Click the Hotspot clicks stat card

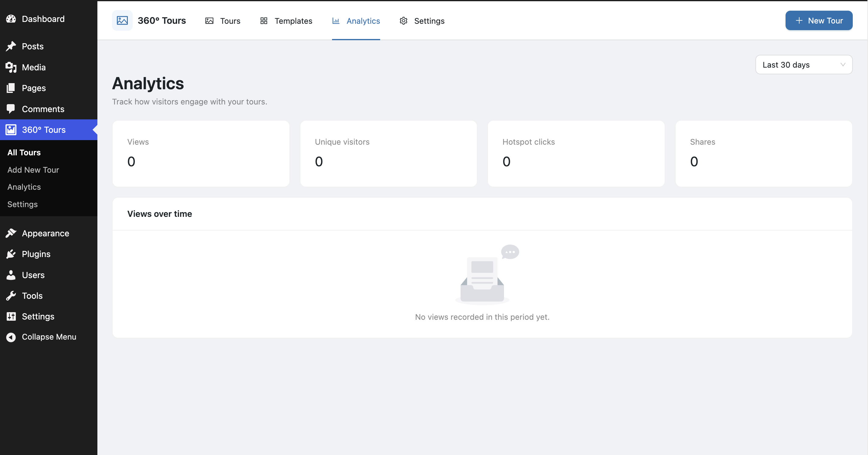576,153
